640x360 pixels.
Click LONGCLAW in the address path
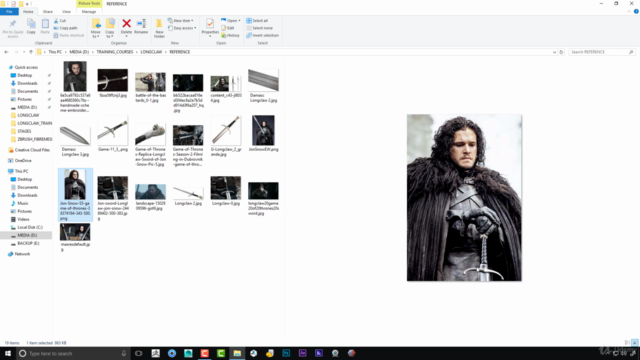(x=151, y=52)
